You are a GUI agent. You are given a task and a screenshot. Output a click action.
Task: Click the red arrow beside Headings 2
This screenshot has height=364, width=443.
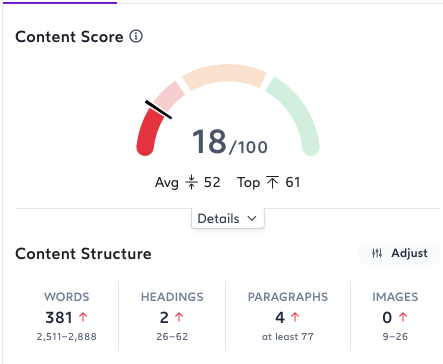tap(179, 317)
